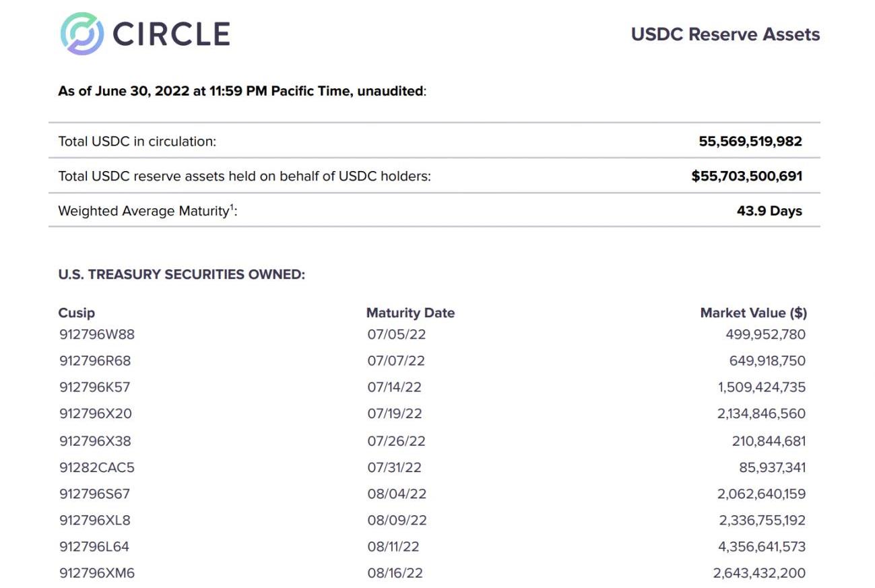Click the reserve assets value $55,703,500,691

click(746, 176)
